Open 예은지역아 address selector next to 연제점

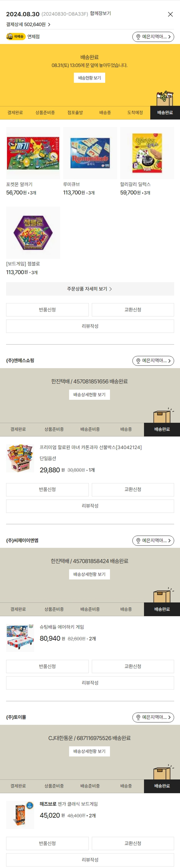click(x=153, y=37)
